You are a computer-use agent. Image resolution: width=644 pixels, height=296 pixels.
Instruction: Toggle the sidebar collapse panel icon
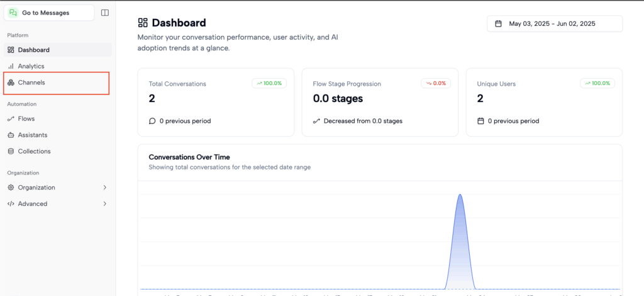click(104, 13)
